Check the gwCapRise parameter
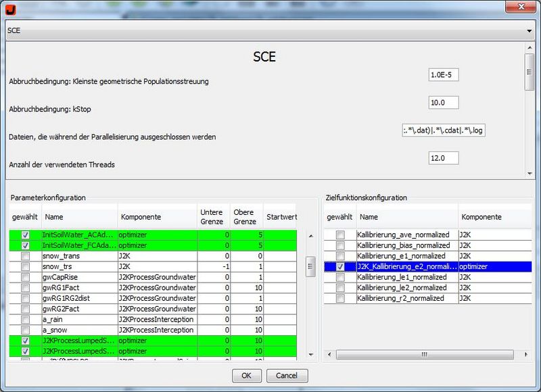The image size is (541, 392). pos(26,276)
